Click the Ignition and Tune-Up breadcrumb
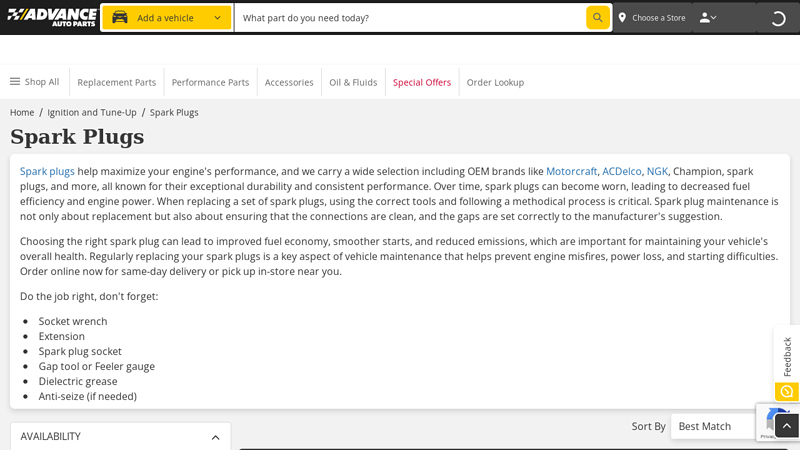The height and width of the screenshot is (450, 800). 92,112
